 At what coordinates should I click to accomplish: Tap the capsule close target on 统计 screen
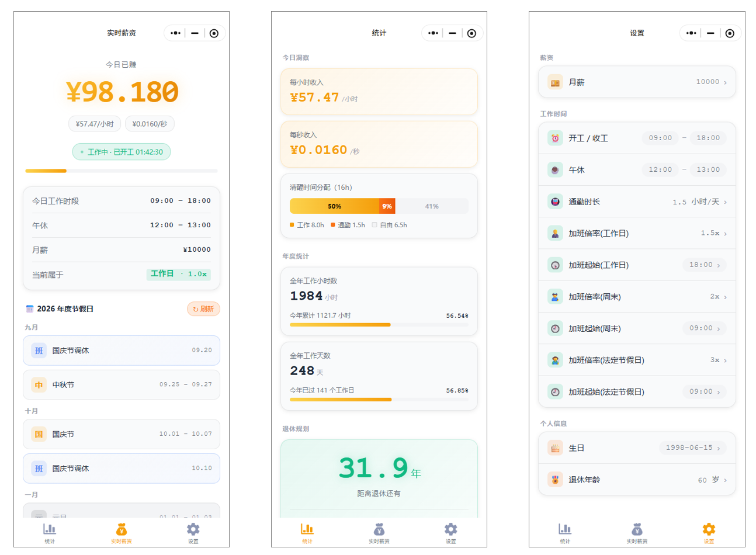tap(471, 33)
